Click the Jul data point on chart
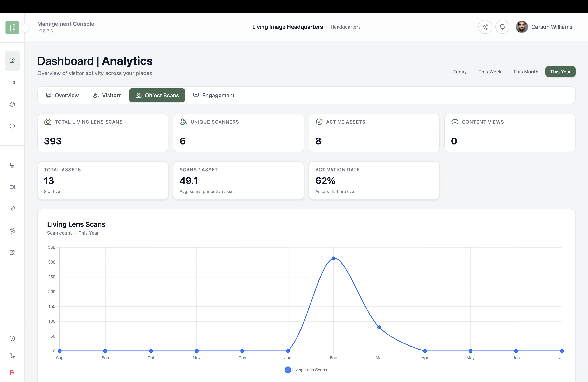 (x=562, y=351)
